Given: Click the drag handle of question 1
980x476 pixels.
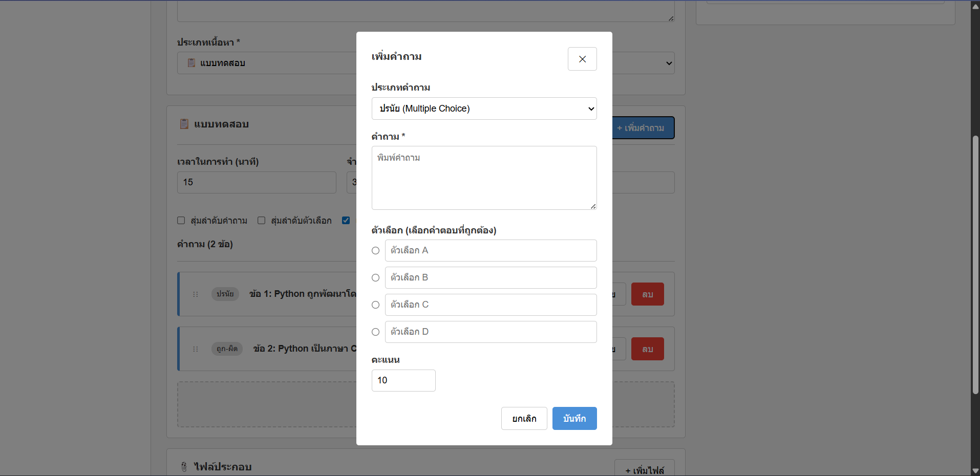Looking at the screenshot, I should click(x=196, y=294).
